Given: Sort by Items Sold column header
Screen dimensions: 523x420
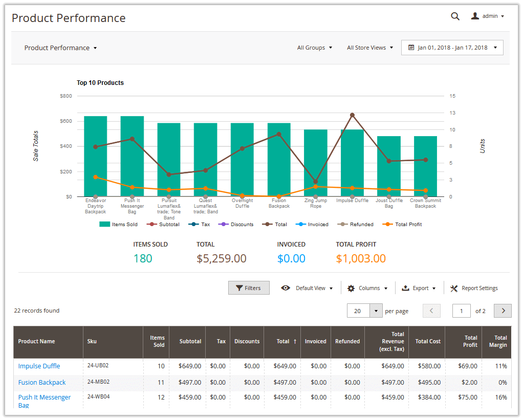Looking at the screenshot, I should (156, 342).
